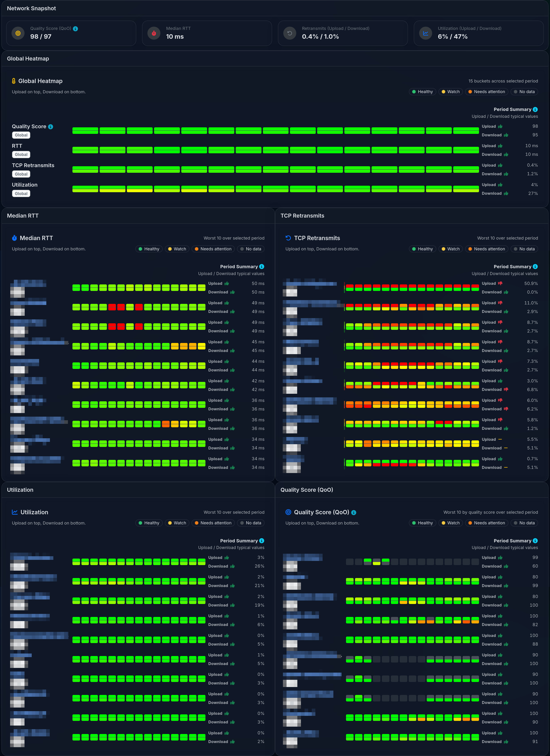Viewport: 550px width, 756px height.
Task: Click the circular retry icon on the Retransmits summary card
Action: pos(290,33)
